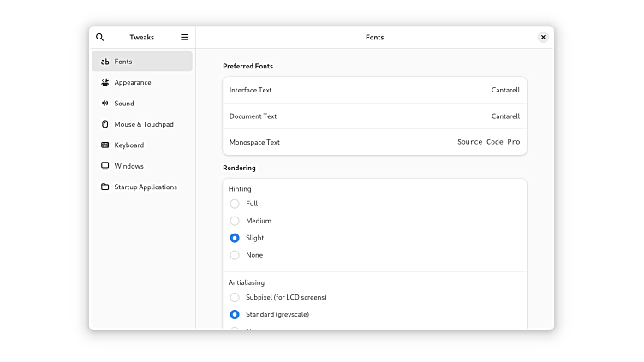Open the Interface Text font chooser

pyautogui.click(x=374, y=90)
